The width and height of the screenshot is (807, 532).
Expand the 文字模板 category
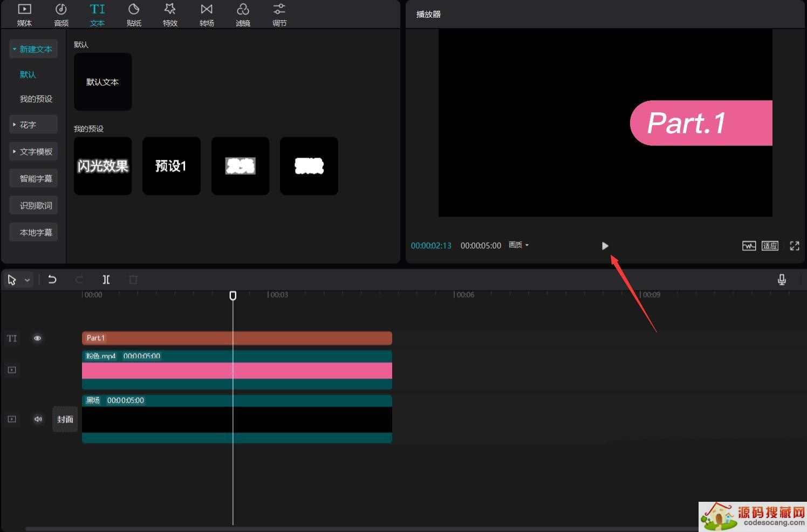[33, 152]
